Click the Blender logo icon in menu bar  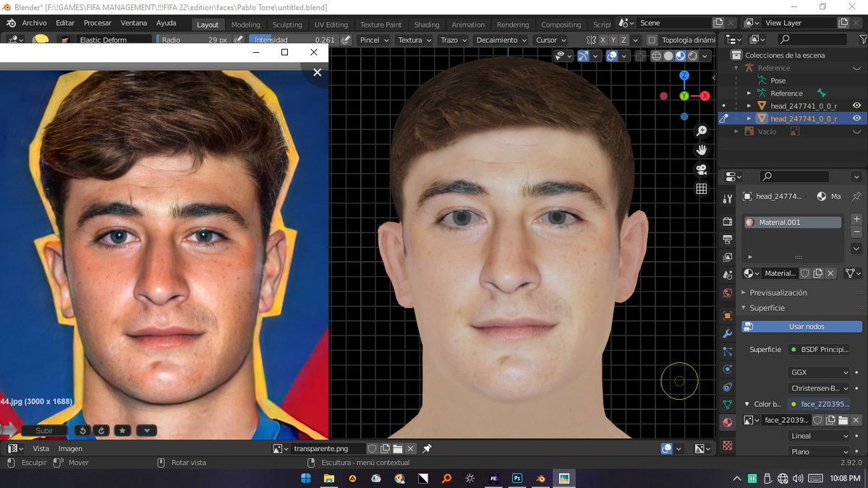tap(11, 23)
